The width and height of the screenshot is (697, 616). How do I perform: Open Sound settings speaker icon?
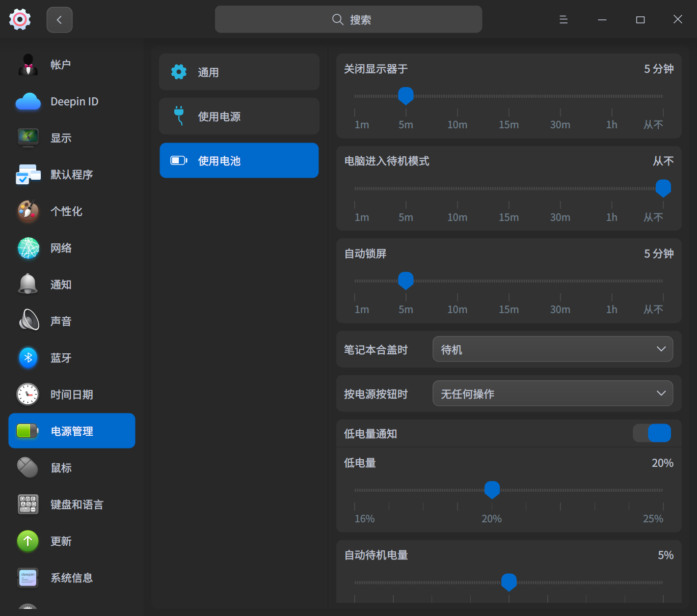[x=28, y=321]
